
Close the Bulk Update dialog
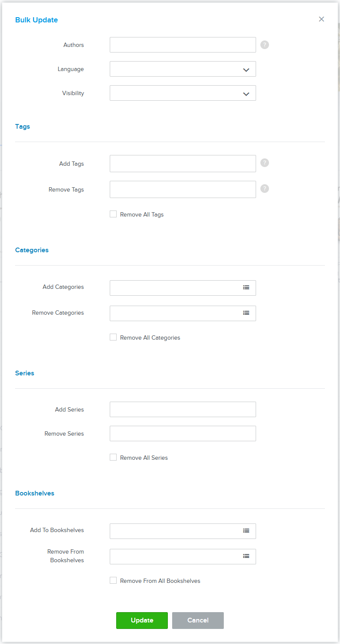tap(321, 19)
